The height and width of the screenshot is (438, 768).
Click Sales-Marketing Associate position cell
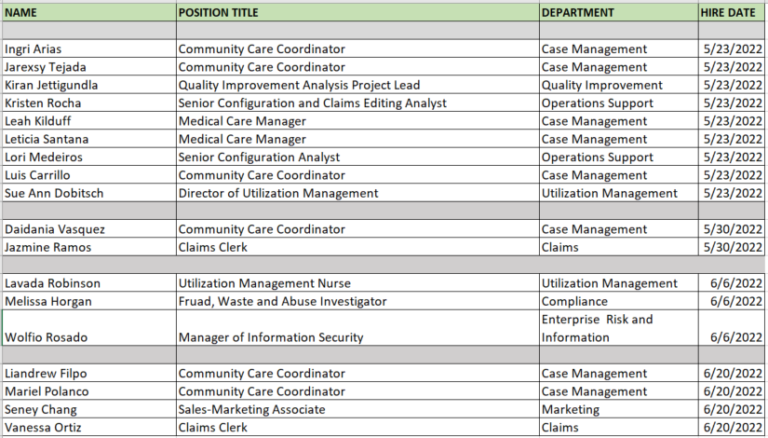tap(358, 410)
